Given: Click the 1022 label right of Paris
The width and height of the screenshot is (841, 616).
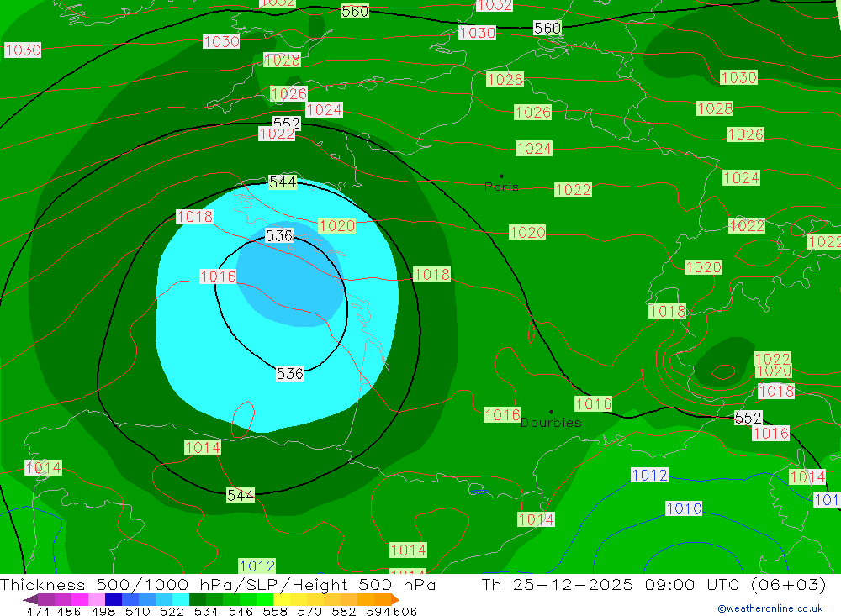Looking at the screenshot, I should (x=573, y=190).
